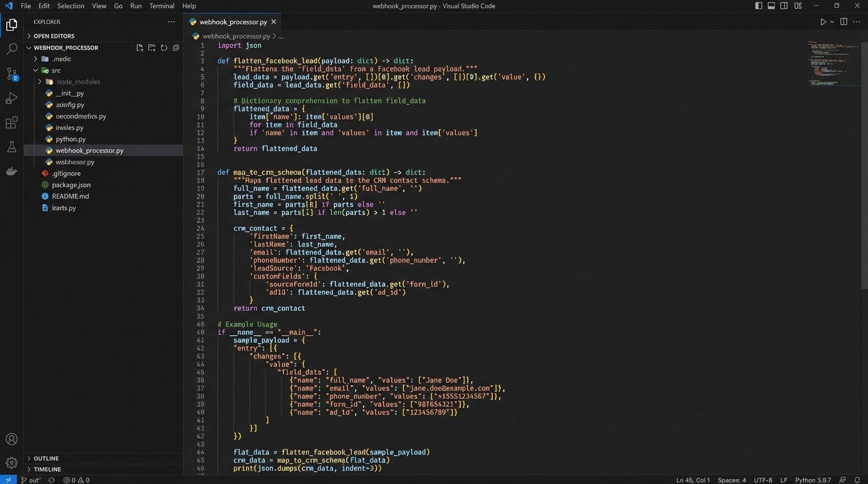Open README.md in the file explorer
This screenshot has width=868, height=484.
[x=70, y=196]
